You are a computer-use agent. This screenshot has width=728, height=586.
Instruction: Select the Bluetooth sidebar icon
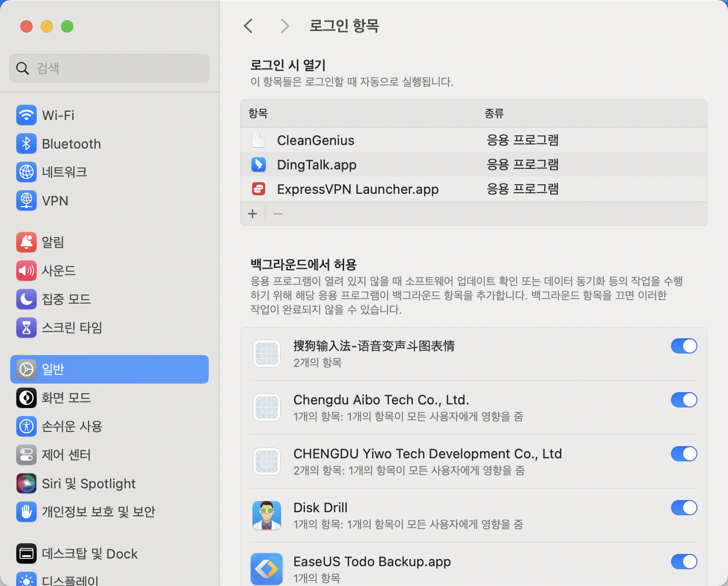[26, 144]
